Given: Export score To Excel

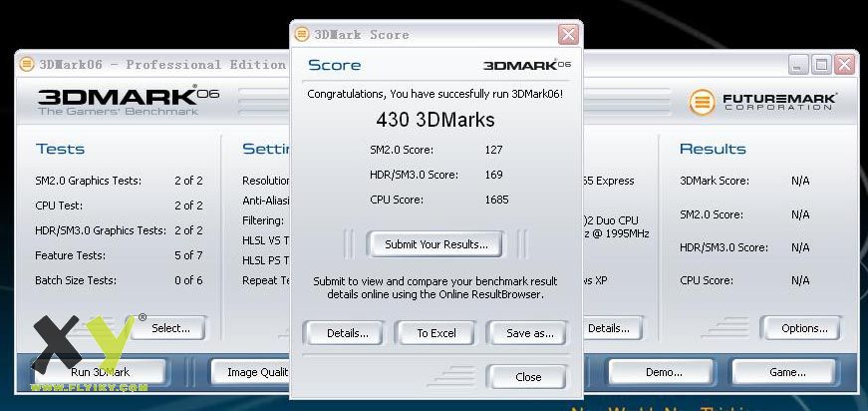Looking at the screenshot, I should pos(436,333).
